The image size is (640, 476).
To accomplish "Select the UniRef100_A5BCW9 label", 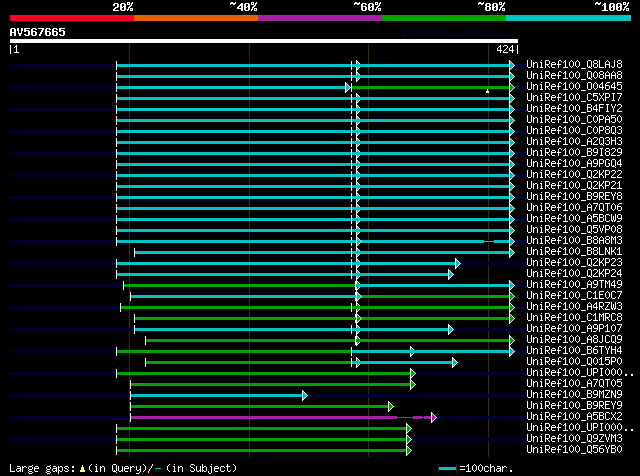I will tap(574, 218).
